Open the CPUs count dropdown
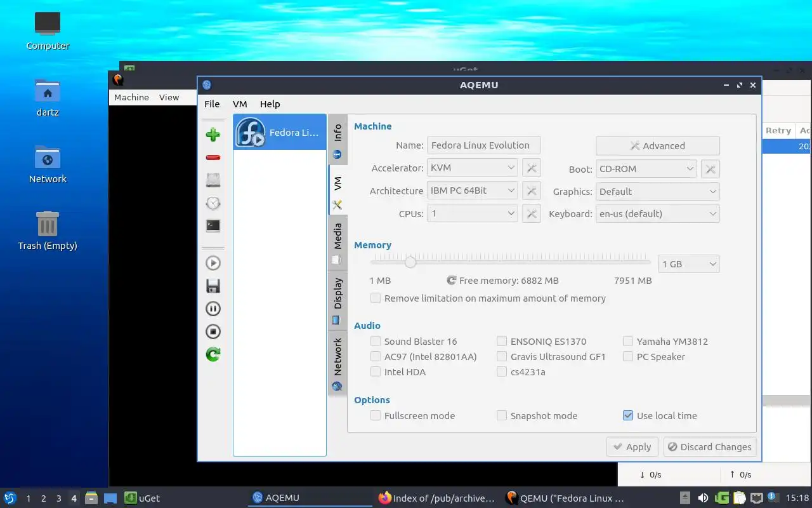Screen dimensions: 812x508 [x=473, y=213]
